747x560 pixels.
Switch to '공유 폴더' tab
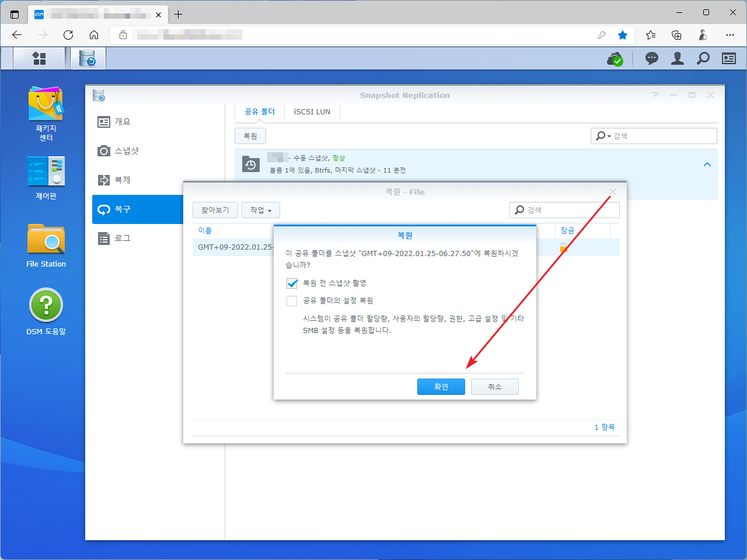[x=260, y=111]
